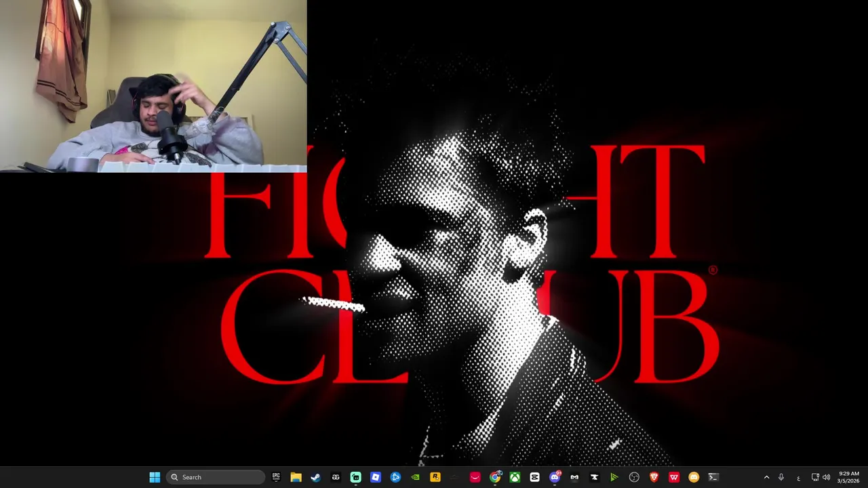Switch to Google Chrome in taskbar

coord(495,477)
